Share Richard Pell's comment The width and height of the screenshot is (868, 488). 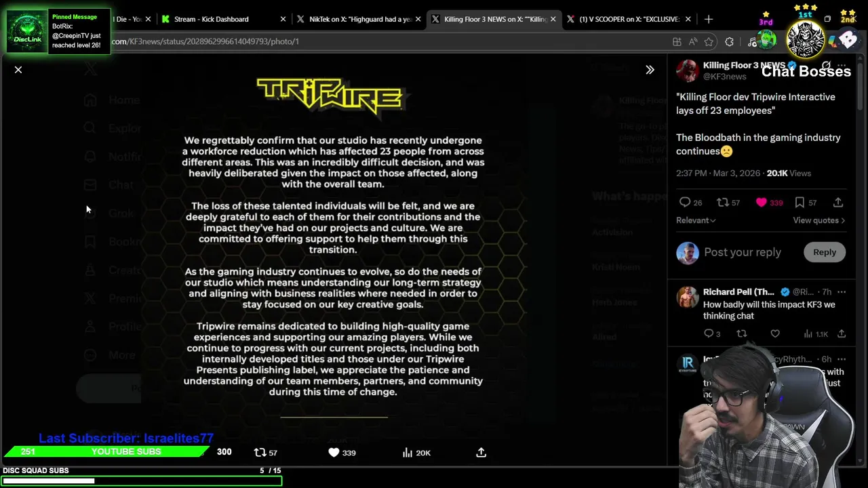coord(842,333)
